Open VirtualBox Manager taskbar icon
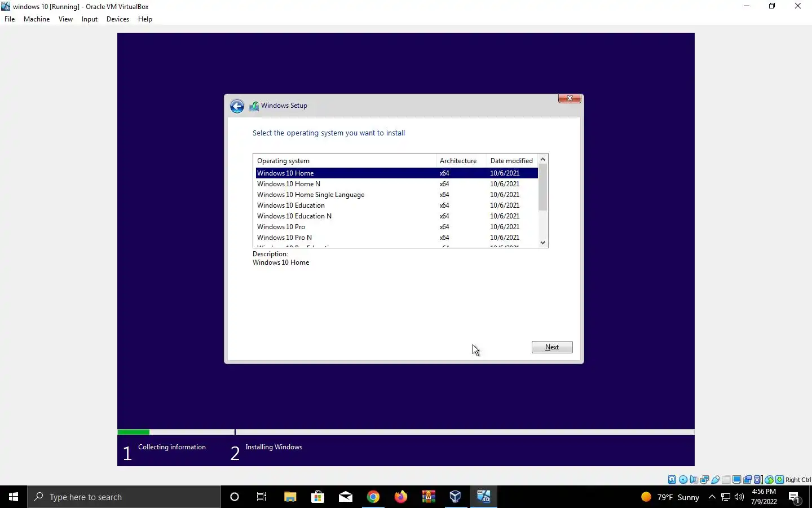This screenshot has width=812, height=508. (x=456, y=497)
